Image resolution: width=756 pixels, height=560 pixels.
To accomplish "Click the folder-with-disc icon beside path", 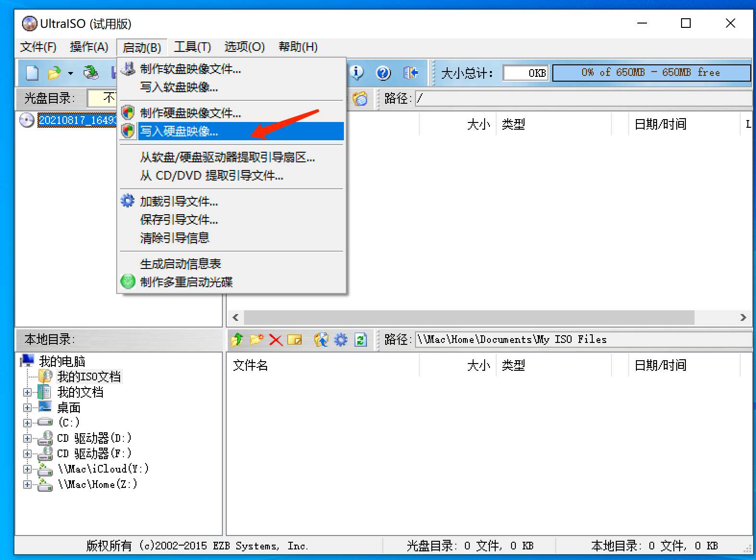I will 360,98.
